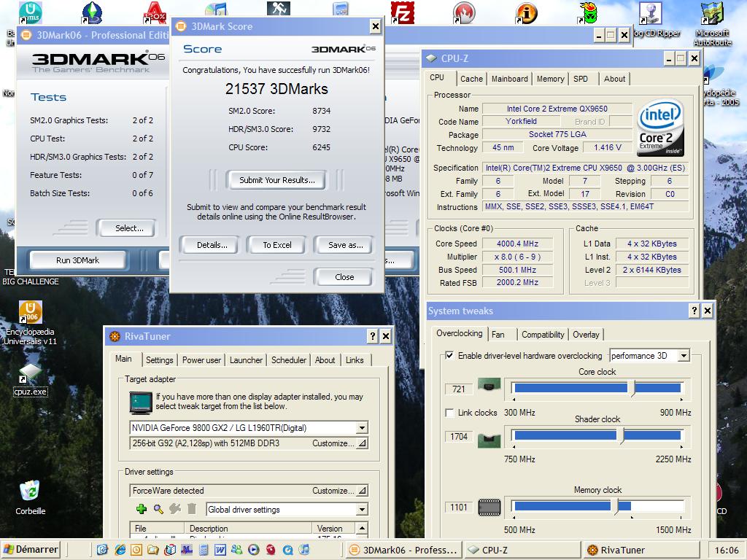Click the Core clock value field 721
The image size is (747, 560).
coord(459,389)
